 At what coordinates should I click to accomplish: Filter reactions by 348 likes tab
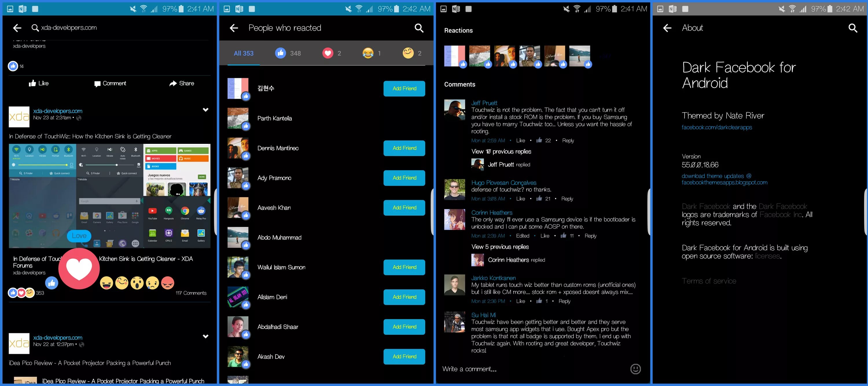pos(288,53)
